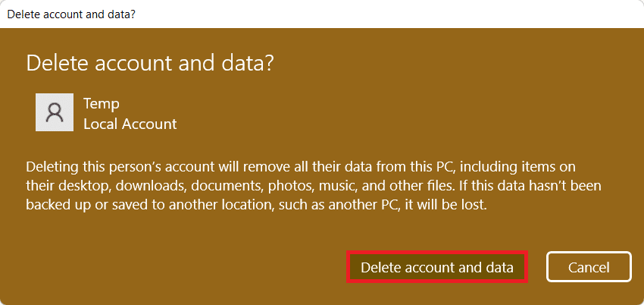The image size is (644, 305).
Task: Click the "Local Account" label
Action: pyautogui.click(x=130, y=123)
